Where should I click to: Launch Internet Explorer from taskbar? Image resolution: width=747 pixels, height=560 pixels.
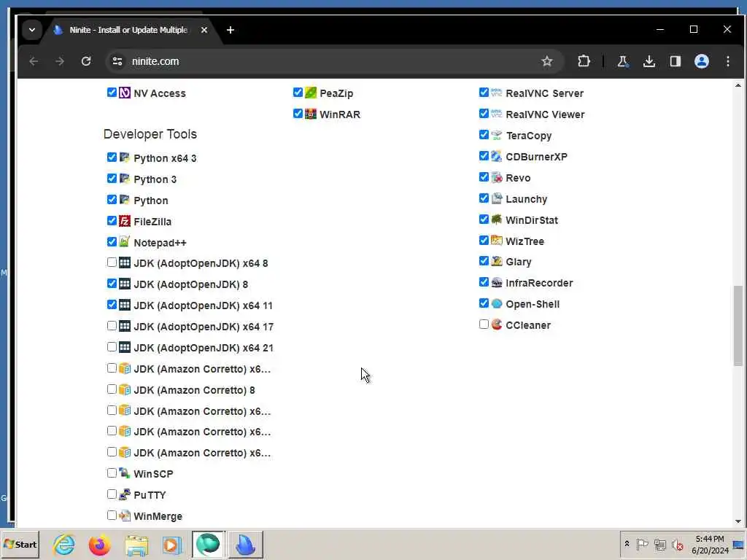tap(64, 544)
